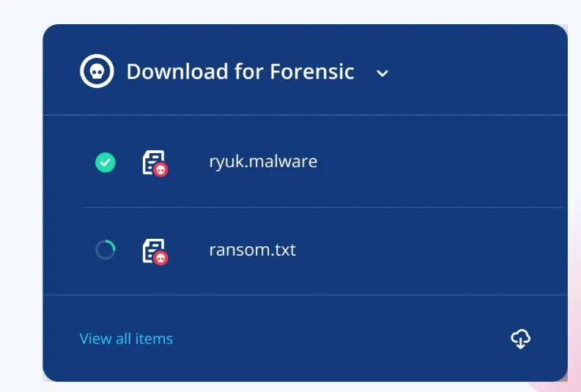
Task: Click the Download for Forensic title
Action: tap(240, 72)
